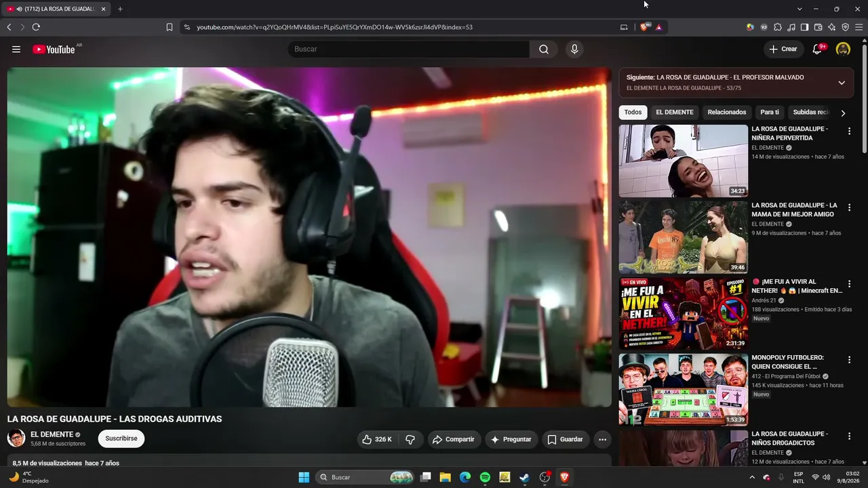Open the YouTube notifications bell
Viewport: 868px width, 488px height.
pos(818,49)
